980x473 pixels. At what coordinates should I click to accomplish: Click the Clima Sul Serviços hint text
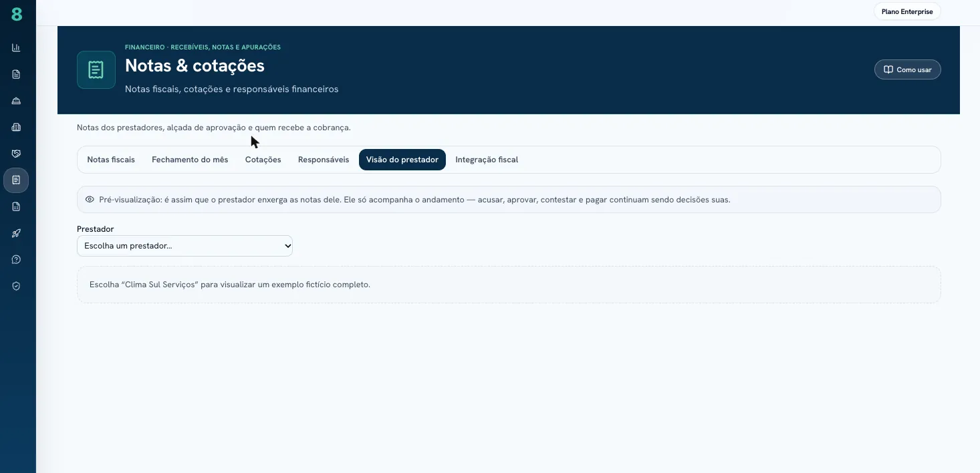point(230,285)
